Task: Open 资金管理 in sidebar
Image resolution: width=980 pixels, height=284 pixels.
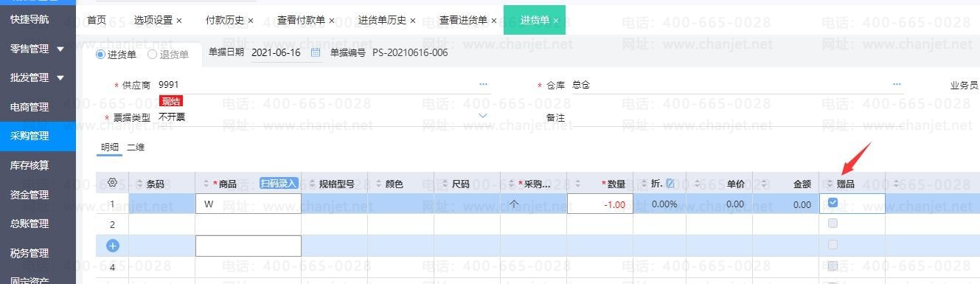Action: pos(29,195)
